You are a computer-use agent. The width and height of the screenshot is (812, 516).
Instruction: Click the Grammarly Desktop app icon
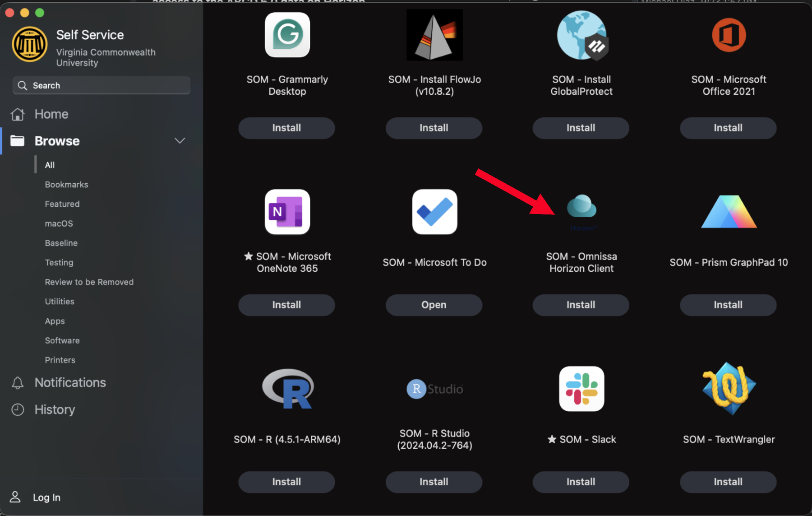click(287, 35)
